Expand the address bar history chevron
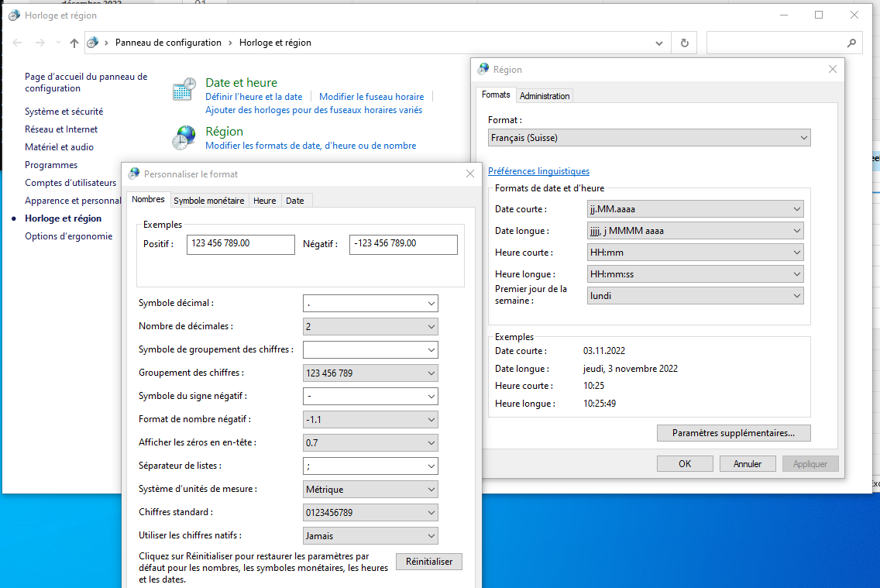880x588 pixels. [659, 43]
